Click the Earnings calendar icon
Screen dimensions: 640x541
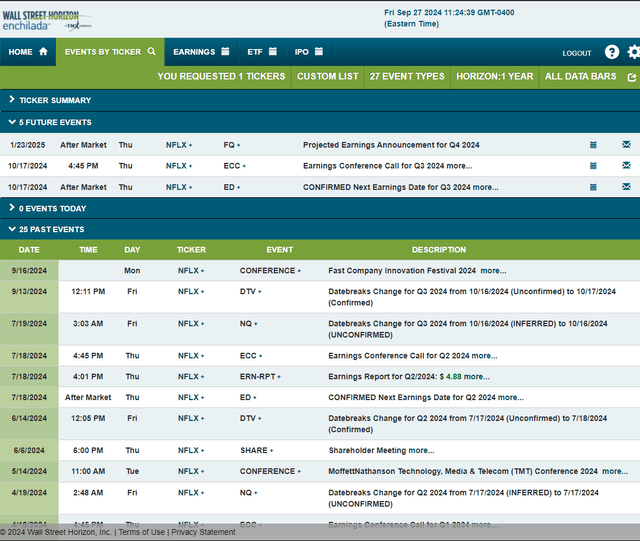click(x=225, y=51)
